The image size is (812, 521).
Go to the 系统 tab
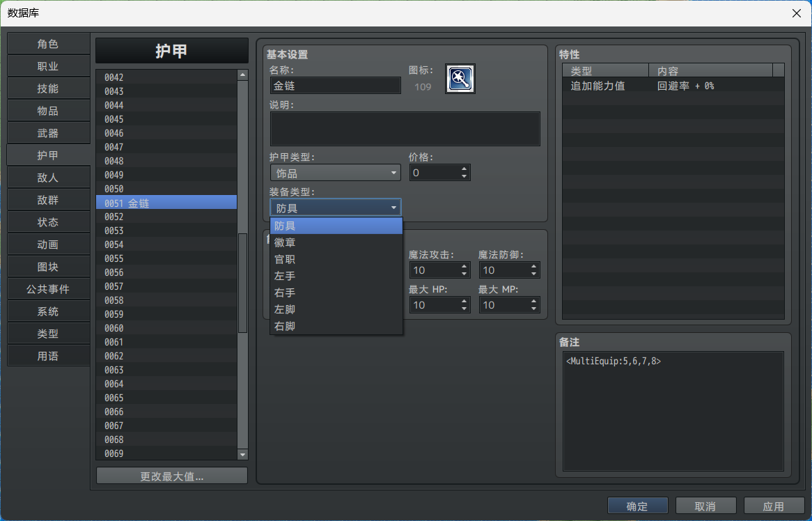click(48, 311)
